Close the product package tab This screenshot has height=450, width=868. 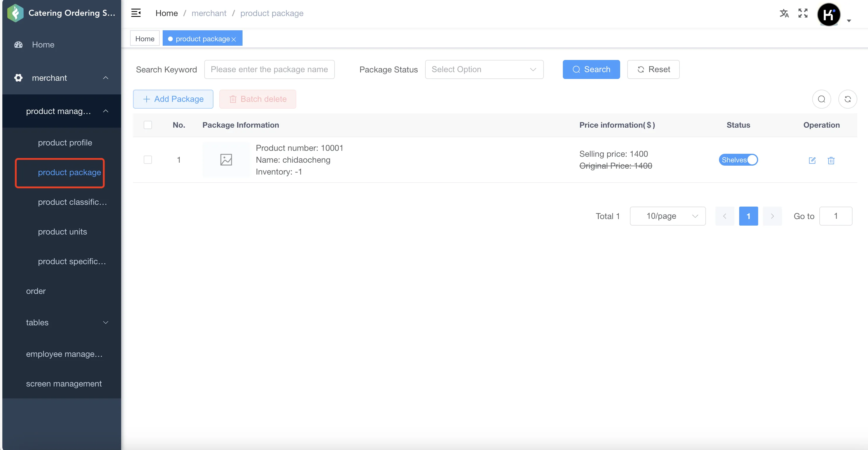point(234,39)
